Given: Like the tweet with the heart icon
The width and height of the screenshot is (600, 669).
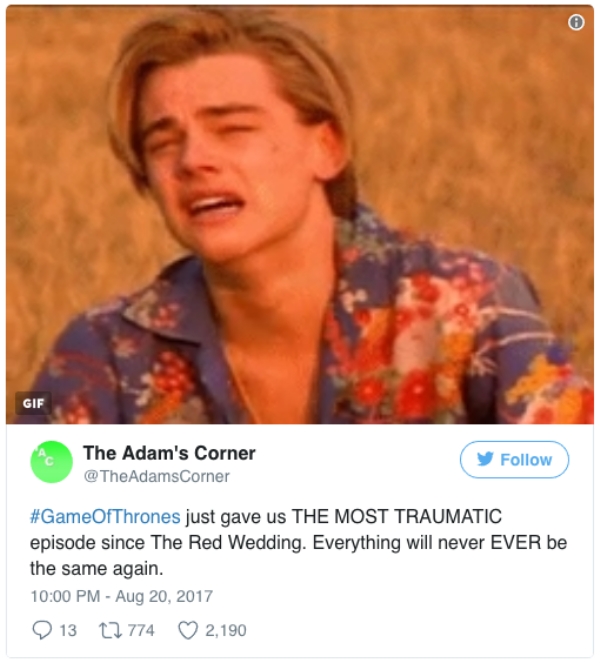Looking at the screenshot, I should pyautogui.click(x=188, y=630).
